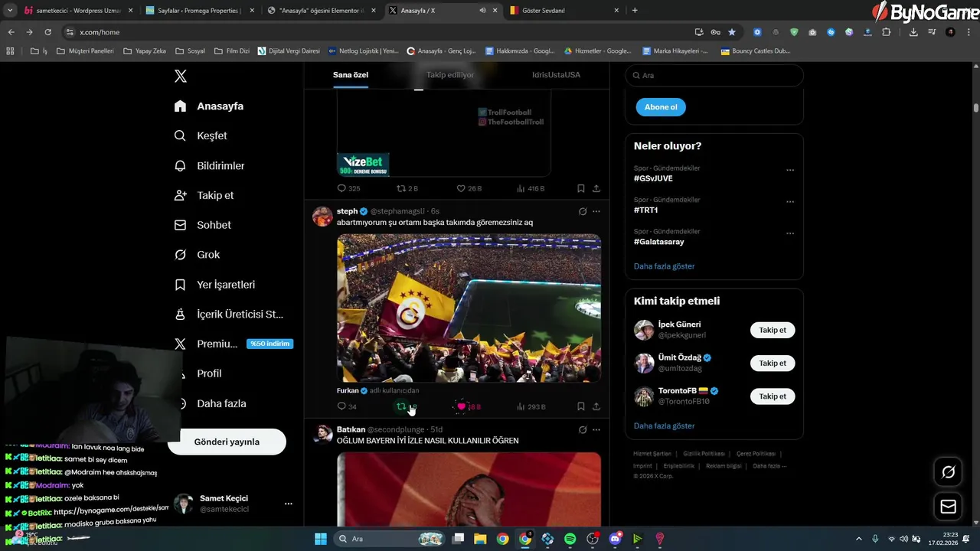Viewport: 980px width, 551px height.
Task: Switch to the Takip ediyor tab
Action: [x=450, y=75]
